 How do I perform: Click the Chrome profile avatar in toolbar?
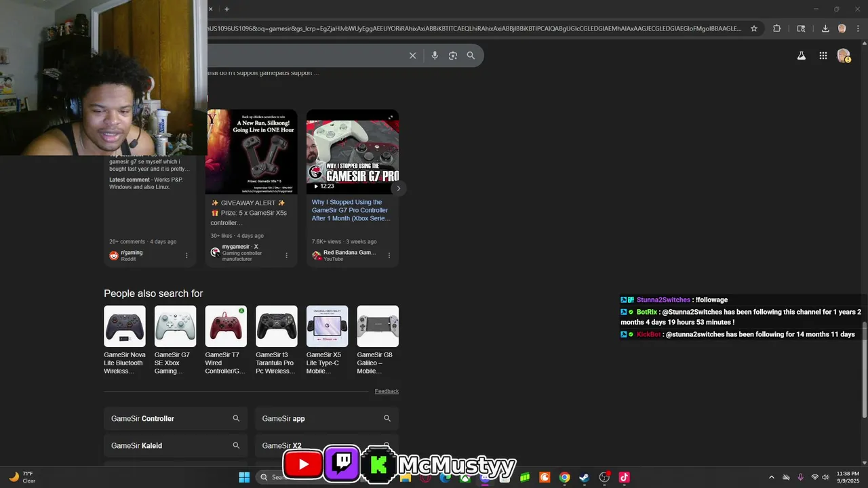click(x=842, y=28)
